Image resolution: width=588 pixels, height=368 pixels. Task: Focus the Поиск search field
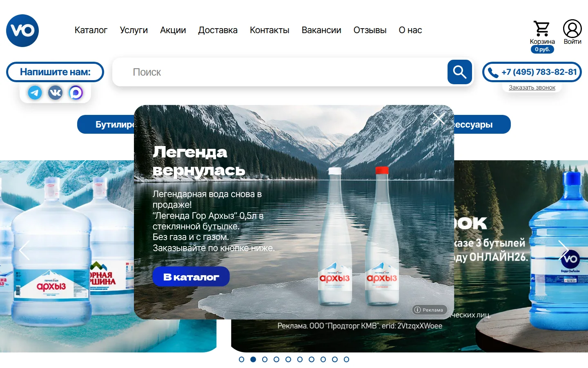click(280, 72)
